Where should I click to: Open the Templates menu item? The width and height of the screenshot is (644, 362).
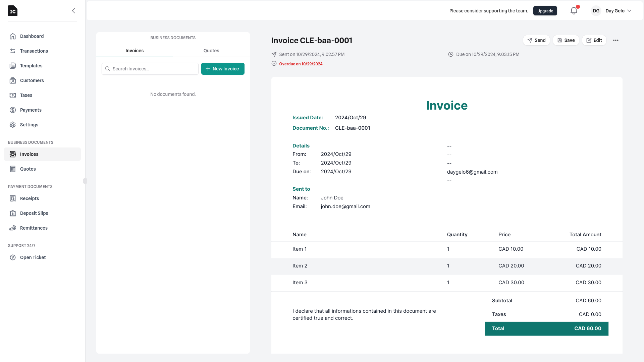tap(31, 65)
